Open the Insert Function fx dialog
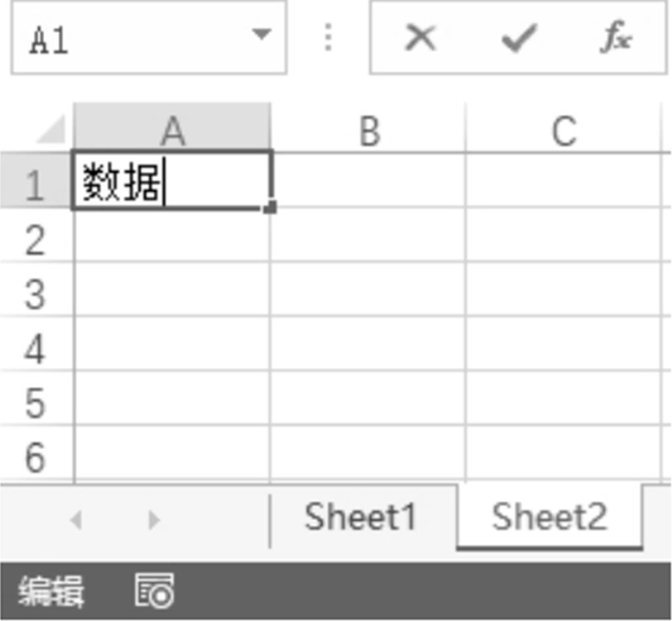Image resolution: width=672 pixels, height=621 pixels. (x=616, y=38)
